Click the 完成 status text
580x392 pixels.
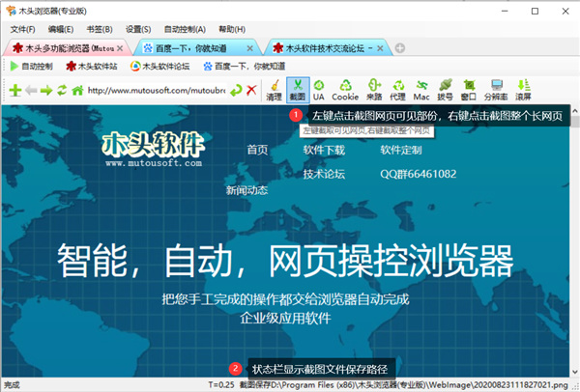tap(12, 385)
